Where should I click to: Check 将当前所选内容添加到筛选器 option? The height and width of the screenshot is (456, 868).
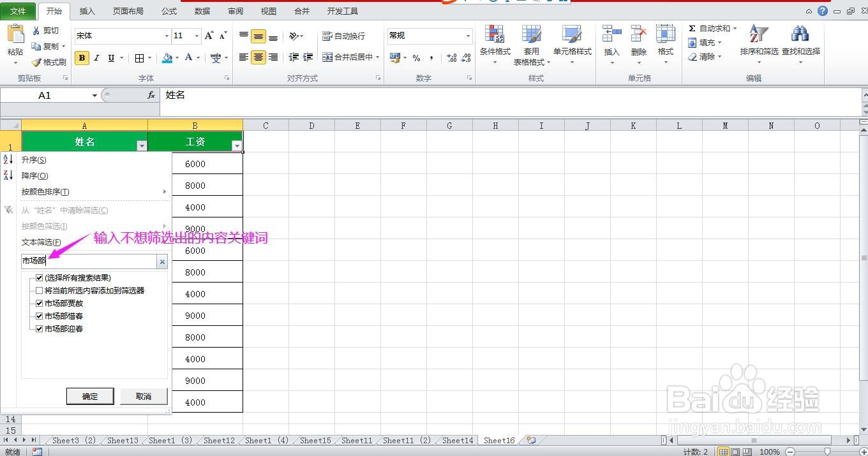tap(40, 290)
